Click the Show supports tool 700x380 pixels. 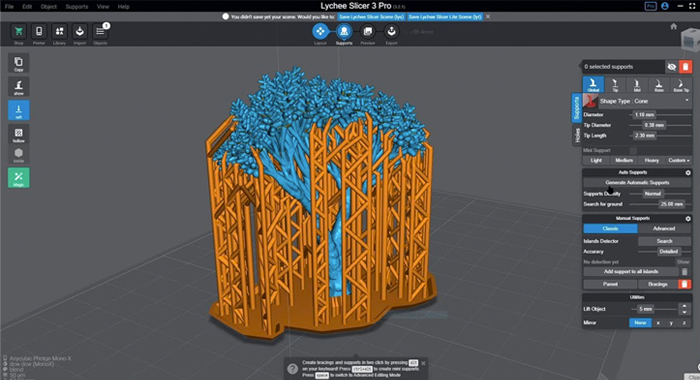click(x=19, y=87)
